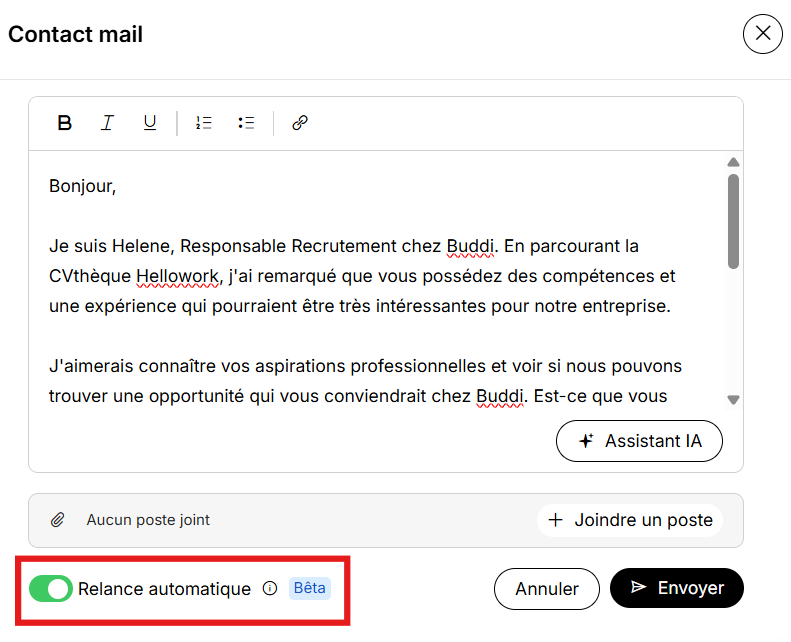
Task: Toggle bold formatting in the editor
Action: pyautogui.click(x=65, y=123)
